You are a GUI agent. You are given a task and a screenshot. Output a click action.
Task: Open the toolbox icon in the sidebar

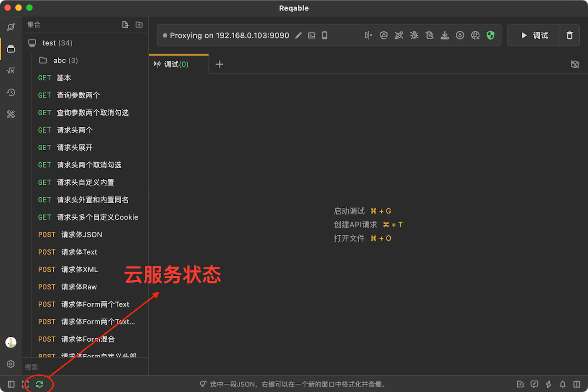11,114
